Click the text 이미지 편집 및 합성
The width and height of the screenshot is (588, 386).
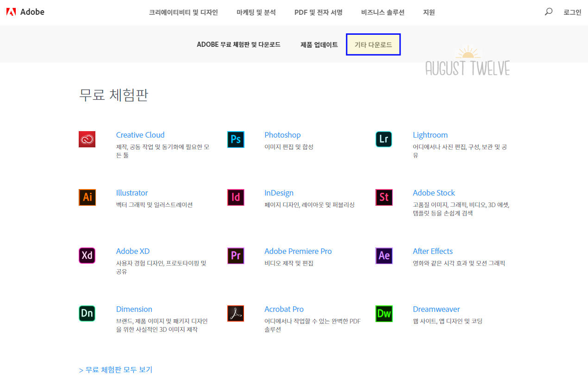[x=289, y=147]
